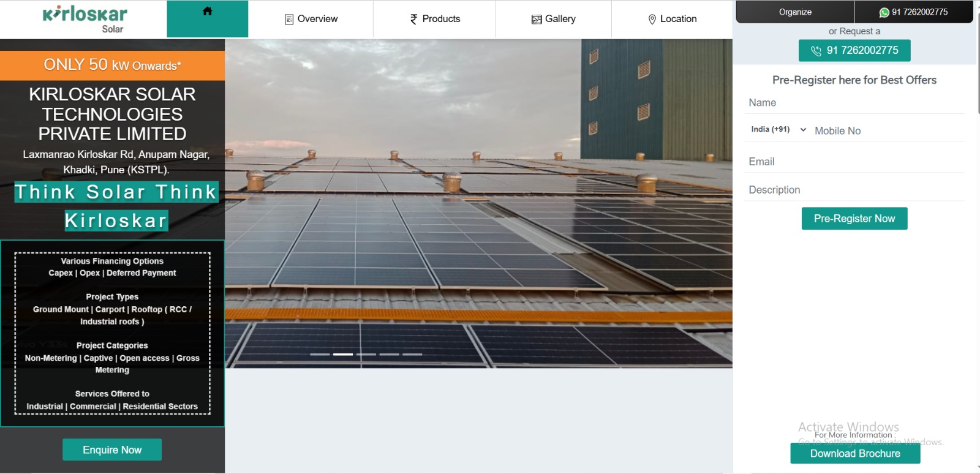Click the Enquire Now button
980x474 pixels.
[112, 450]
